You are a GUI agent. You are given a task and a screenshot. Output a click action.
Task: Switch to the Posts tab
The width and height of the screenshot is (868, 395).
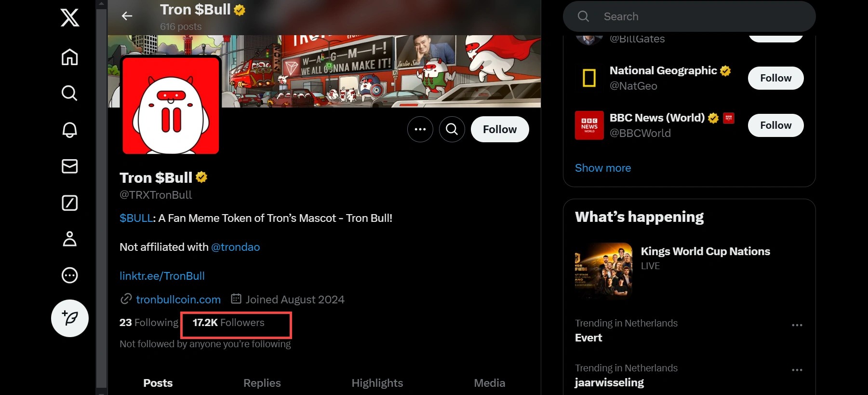pos(158,383)
